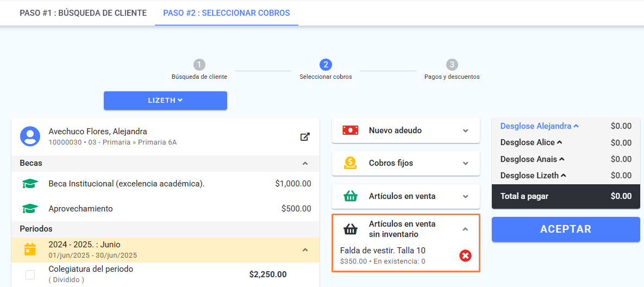The height and width of the screenshot is (287, 644).
Task: Select Paso #2 Seleccionar cobros tab
Action: tap(227, 13)
